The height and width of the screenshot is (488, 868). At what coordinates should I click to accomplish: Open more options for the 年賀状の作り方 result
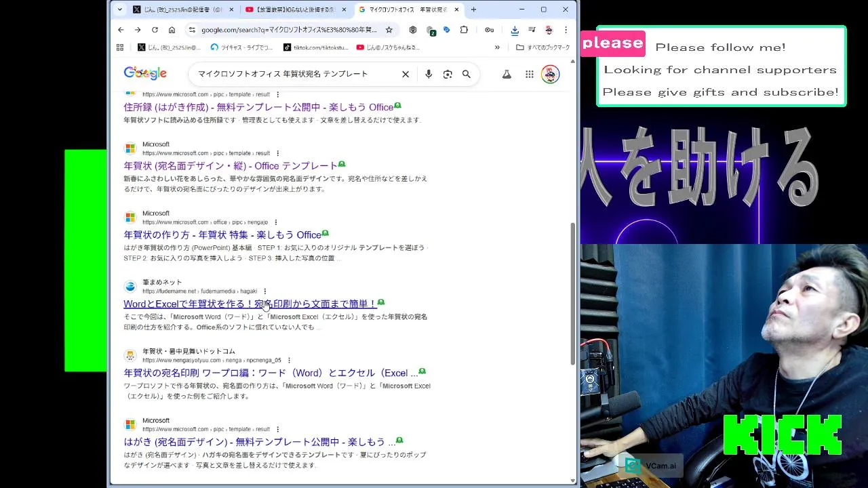(x=275, y=222)
